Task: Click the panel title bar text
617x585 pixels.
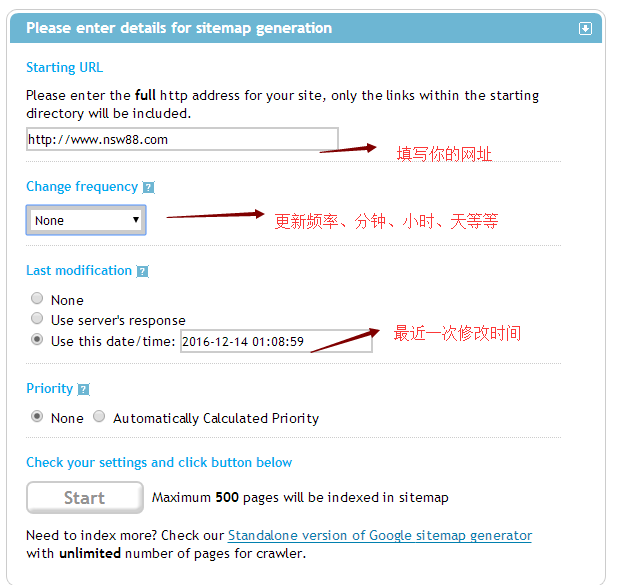Action: [179, 28]
